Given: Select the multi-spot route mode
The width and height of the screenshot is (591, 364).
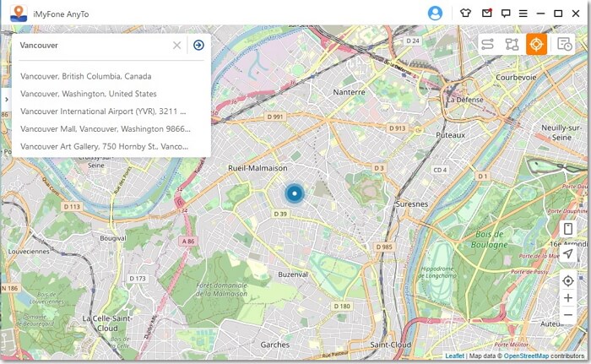Looking at the screenshot, I should (512, 45).
